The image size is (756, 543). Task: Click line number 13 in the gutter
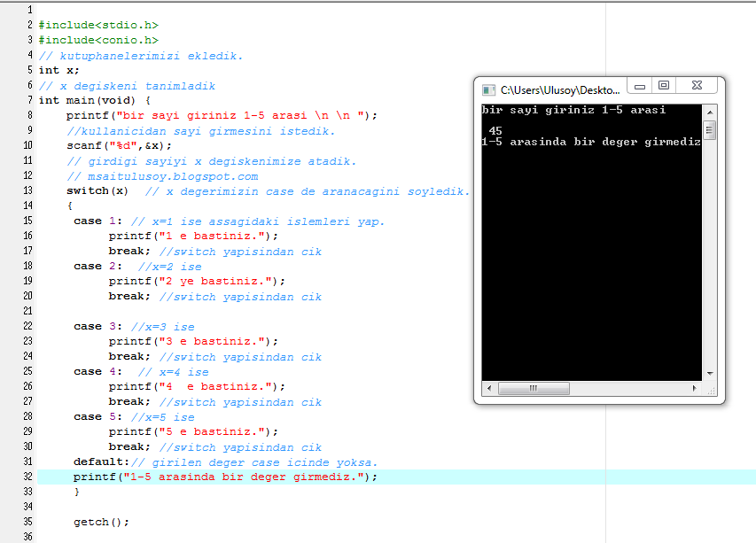pos(28,190)
